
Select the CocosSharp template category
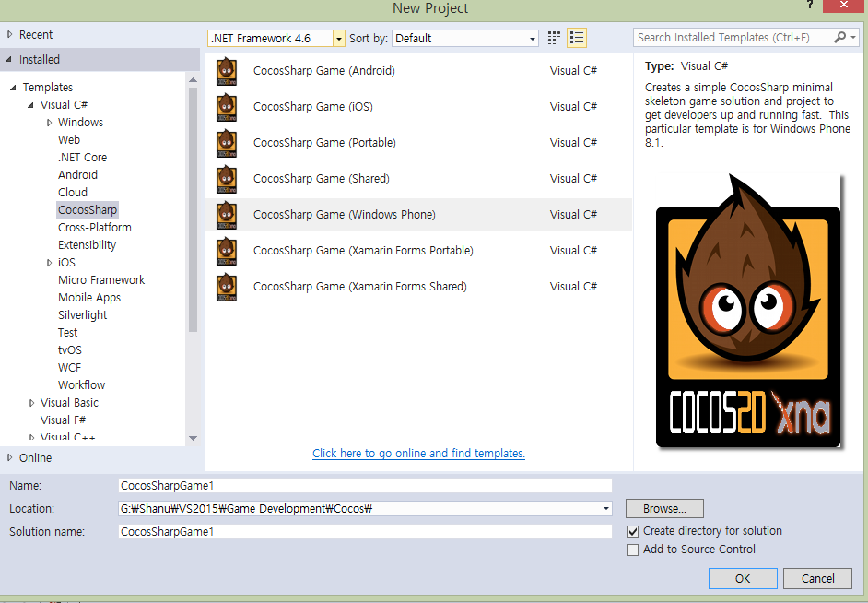coord(88,210)
